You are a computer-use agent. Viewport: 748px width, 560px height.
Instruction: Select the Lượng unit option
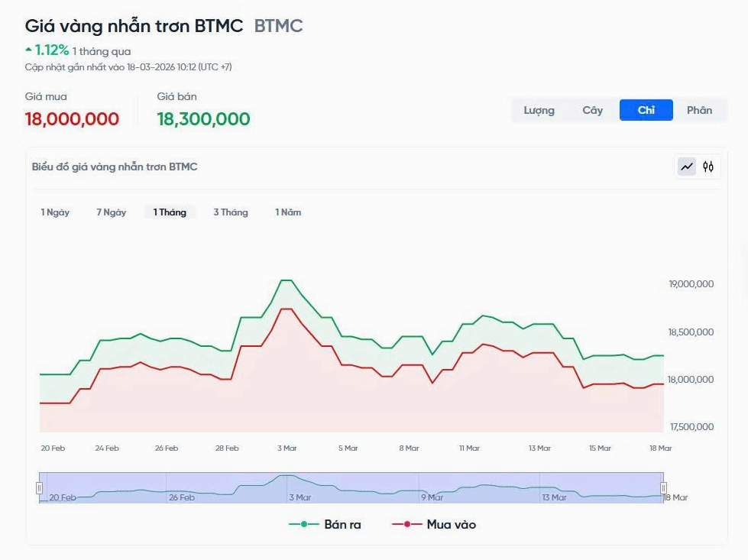(x=539, y=110)
